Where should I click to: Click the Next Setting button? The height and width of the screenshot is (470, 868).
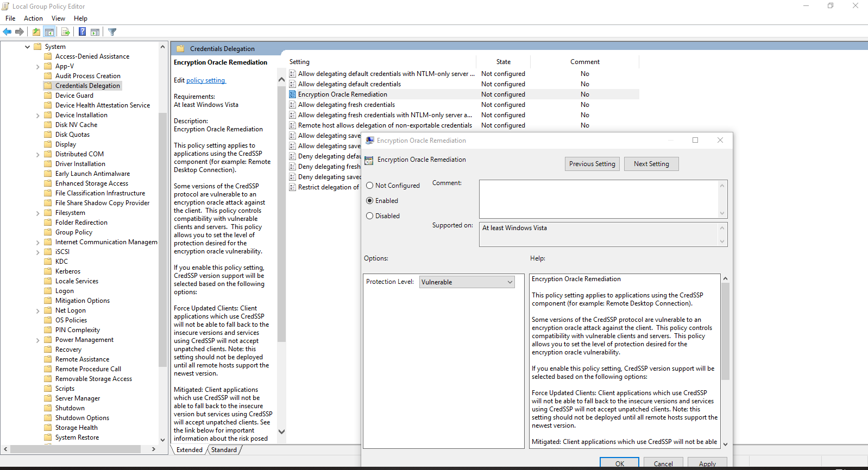pos(651,164)
